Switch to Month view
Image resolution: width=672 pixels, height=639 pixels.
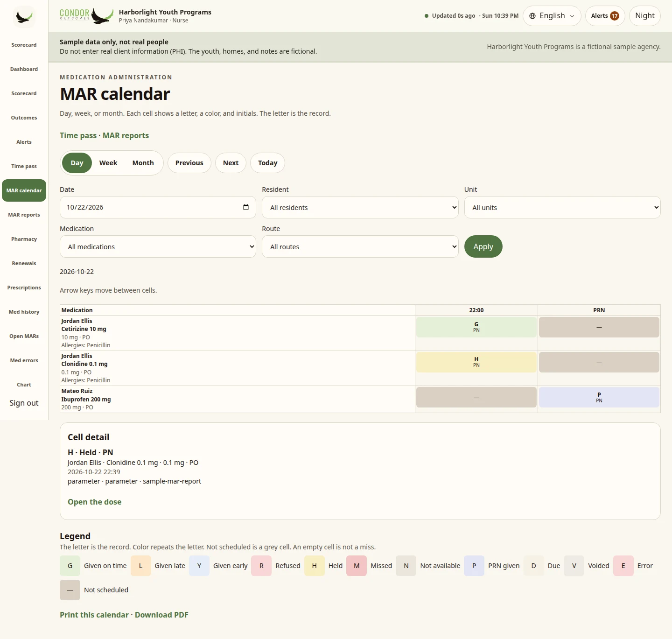143,163
